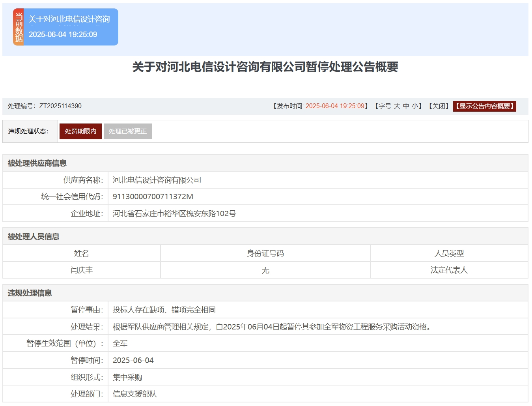This screenshot has height=406, width=532.
Task: Click the scope value 全军
Action: point(120,343)
